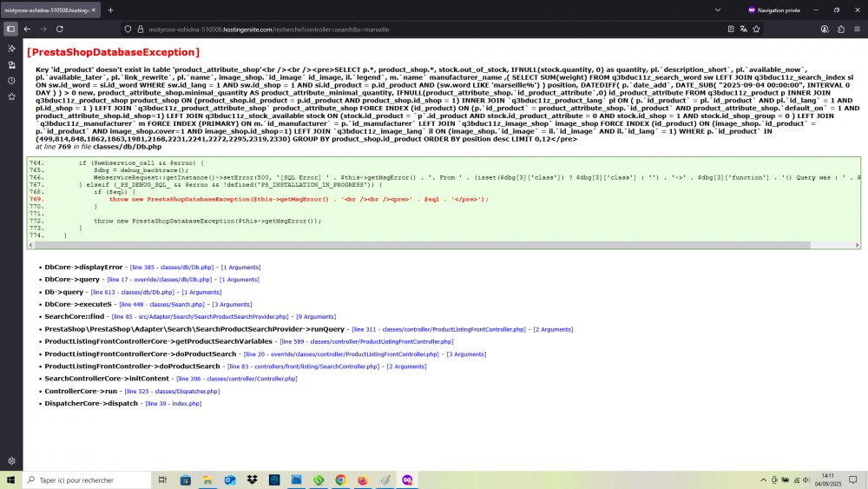Open link line 311 ProductListingFrontController.php

pyautogui.click(x=439, y=329)
